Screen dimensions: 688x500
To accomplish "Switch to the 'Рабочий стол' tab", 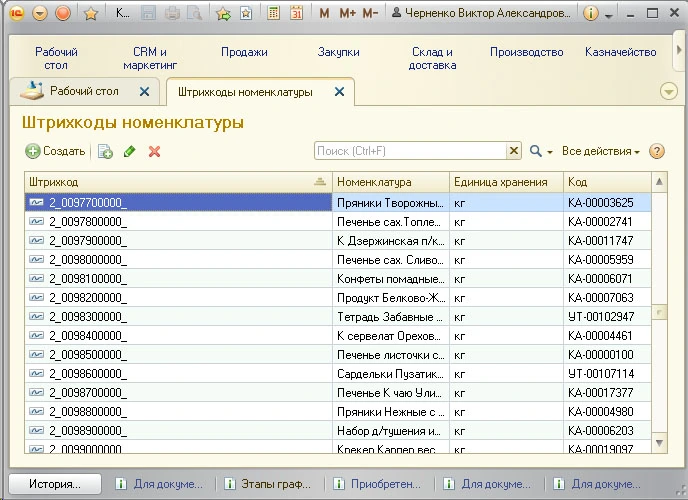I will click(x=84, y=91).
